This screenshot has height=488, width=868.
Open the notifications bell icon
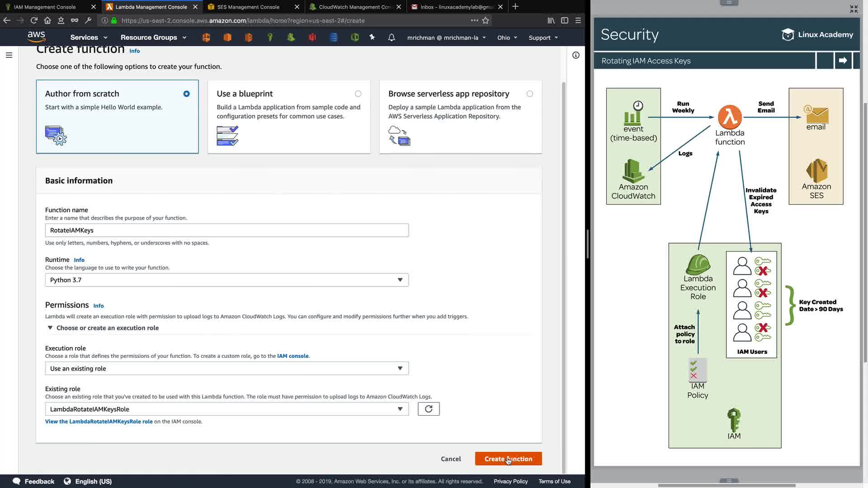(x=392, y=38)
